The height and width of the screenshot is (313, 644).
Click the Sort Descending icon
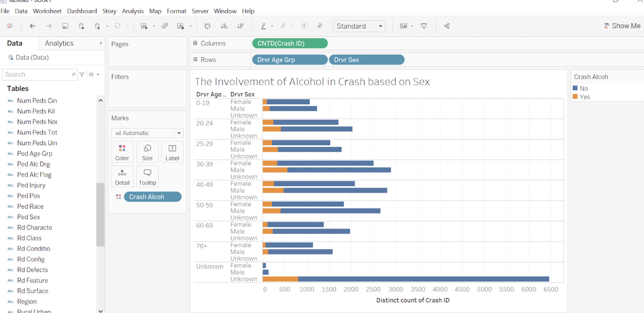(240, 26)
